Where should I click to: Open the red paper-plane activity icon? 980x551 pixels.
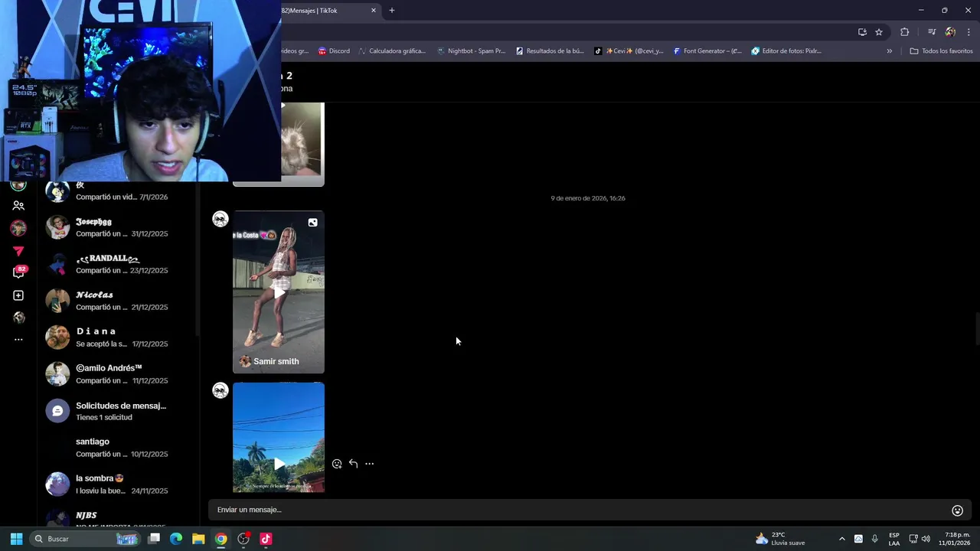click(18, 251)
